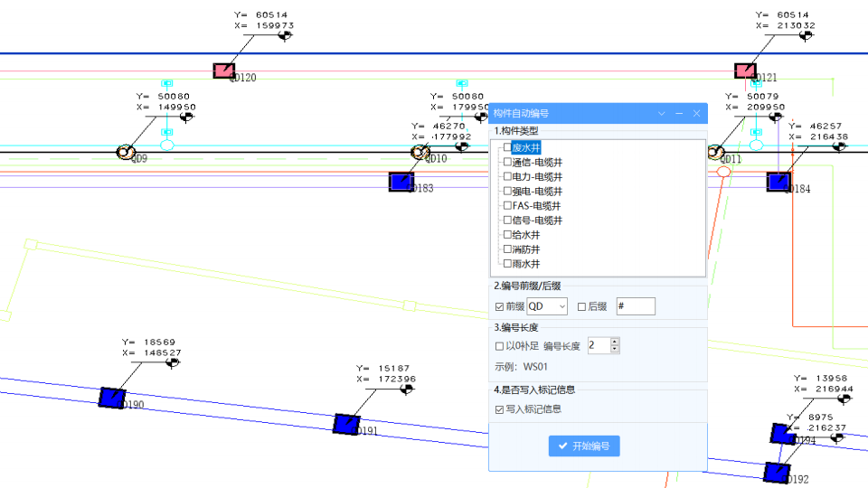Minimize the 构件自动编号 dialog

click(x=679, y=114)
